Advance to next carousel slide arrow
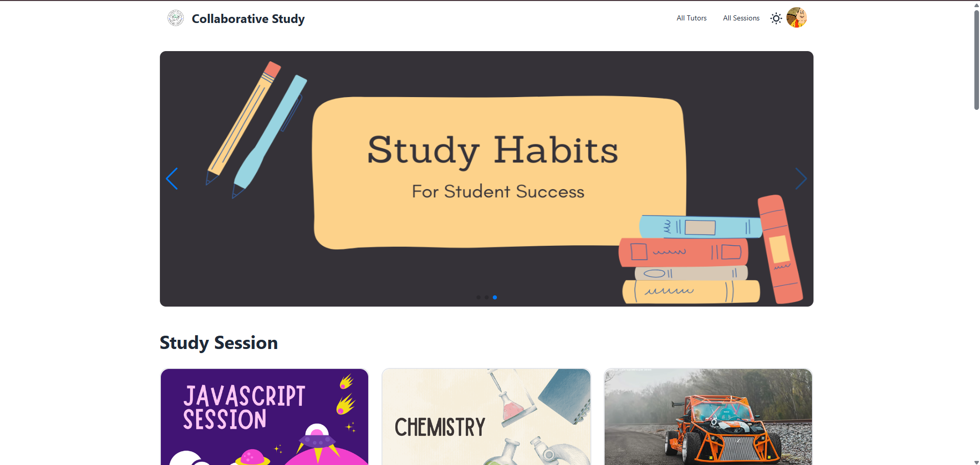 [x=801, y=179]
